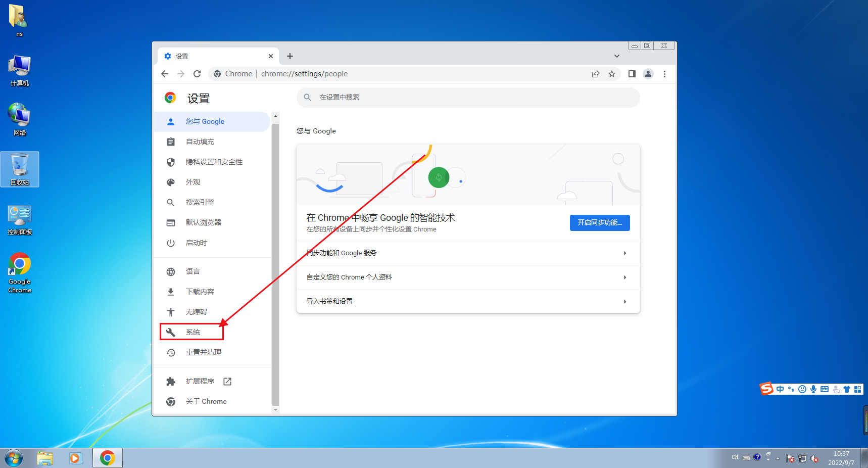Click the Chrome logo next to 设置 heading

pyautogui.click(x=170, y=98)
